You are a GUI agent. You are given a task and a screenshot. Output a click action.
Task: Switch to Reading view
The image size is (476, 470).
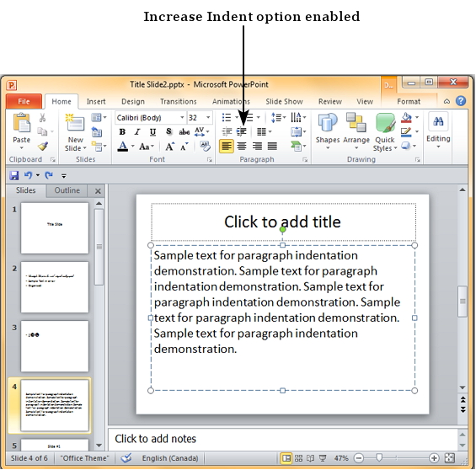(310, 458)
